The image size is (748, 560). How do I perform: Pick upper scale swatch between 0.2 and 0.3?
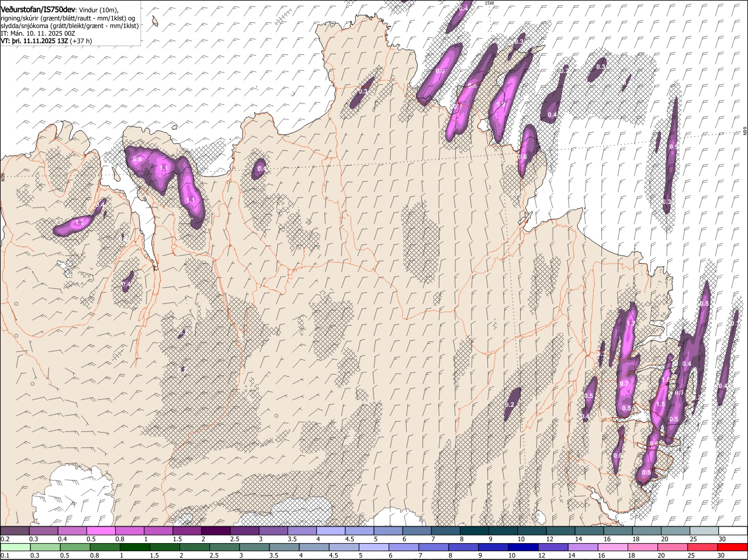(x=15, y=531)
